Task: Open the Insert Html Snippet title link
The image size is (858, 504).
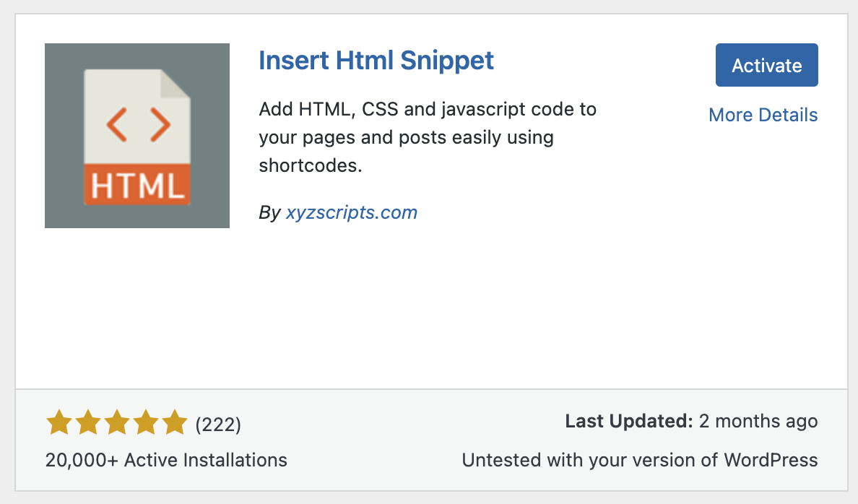Action: 376,60
